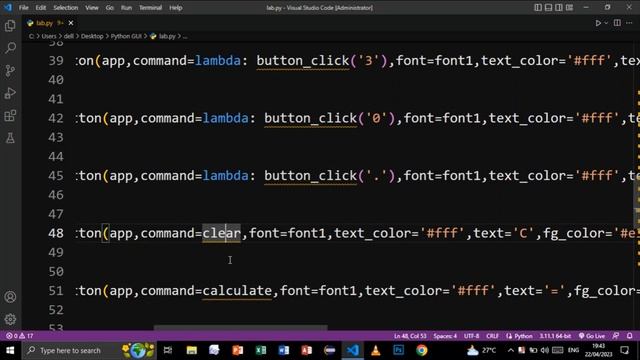Open Google Chrome from the taskbar
The width and height of the screenshot is (640, 360).
pos(422,351)
